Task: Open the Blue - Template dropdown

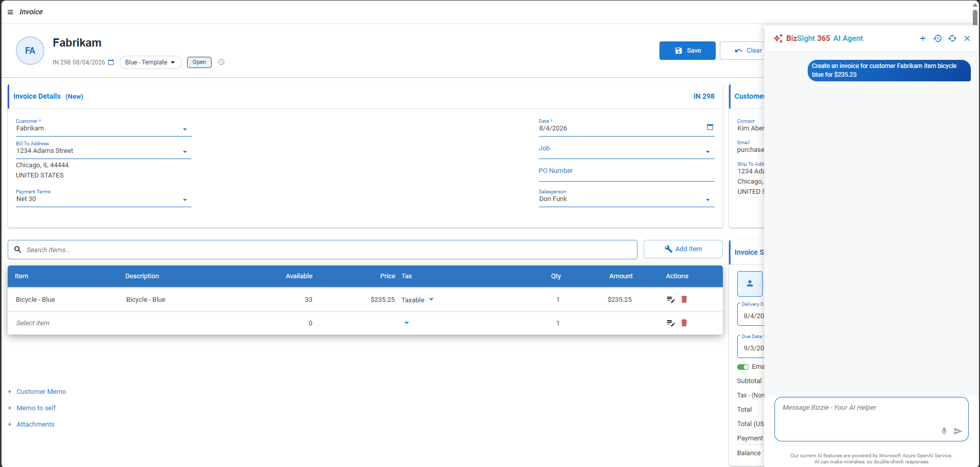Action: [151, 62]
